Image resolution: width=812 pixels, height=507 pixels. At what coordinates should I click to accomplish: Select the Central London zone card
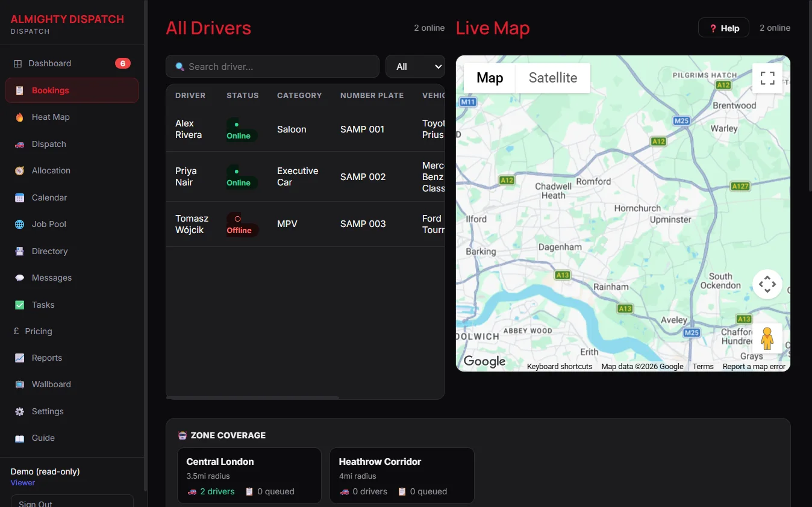[x=249, y=476]
